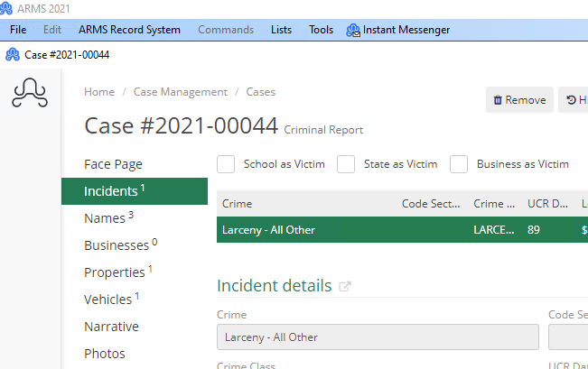The image size is (588, 369).
Task: Click the Instant Messenger icon
Action: click(352, 30)
